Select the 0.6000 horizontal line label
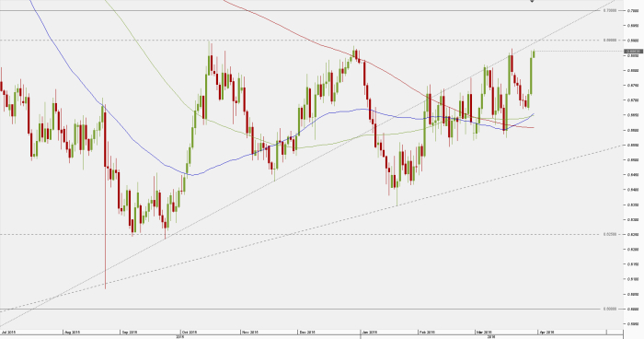This screenshot has height=339, width=644. click(x=610, y=309)
